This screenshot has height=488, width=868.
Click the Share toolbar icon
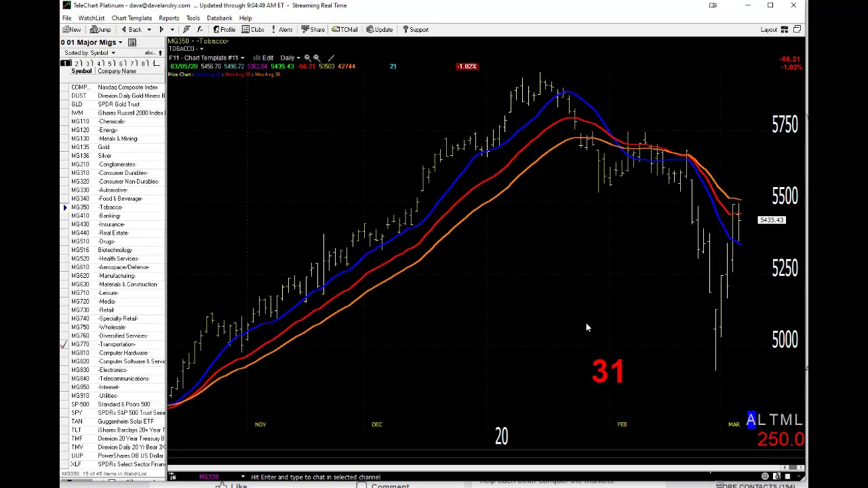(313, 30)
